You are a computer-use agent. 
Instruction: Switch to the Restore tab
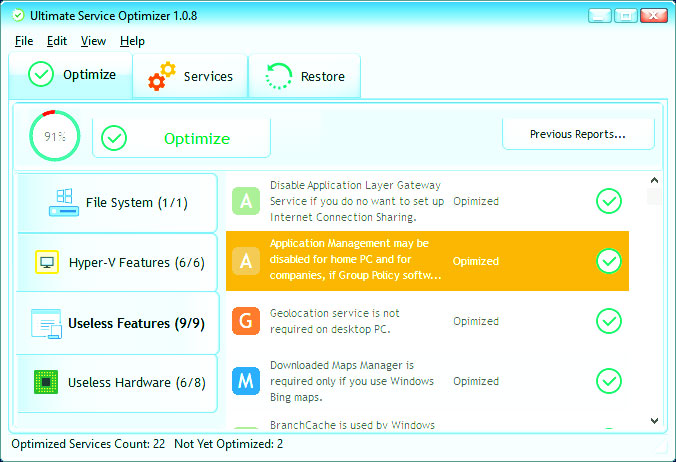[304, 77]
